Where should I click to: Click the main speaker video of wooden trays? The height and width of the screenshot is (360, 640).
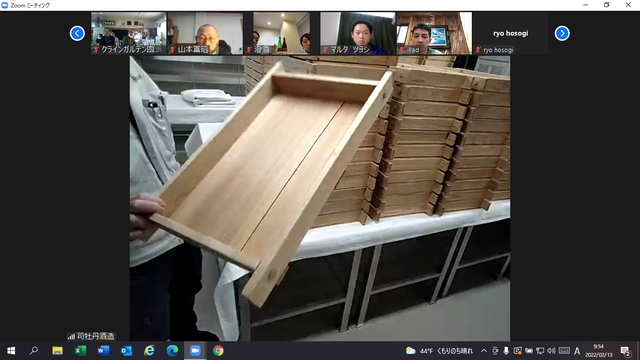point(320,198)
